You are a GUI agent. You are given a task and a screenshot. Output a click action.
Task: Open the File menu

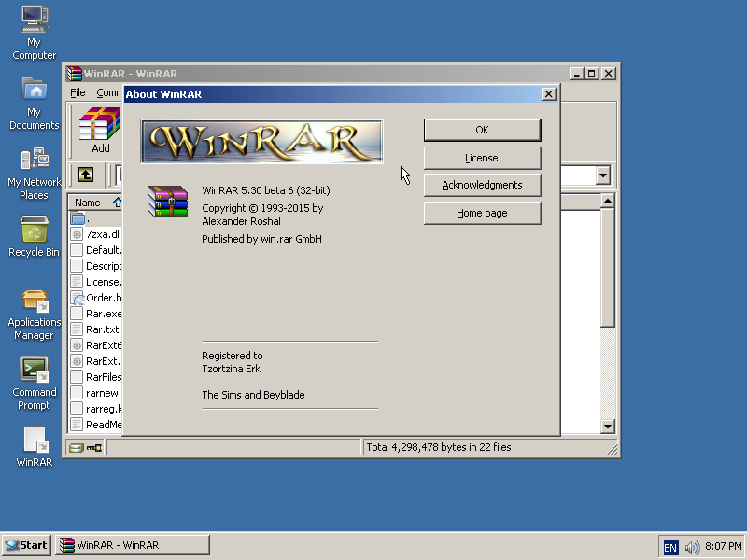click(x=79, y=93)
